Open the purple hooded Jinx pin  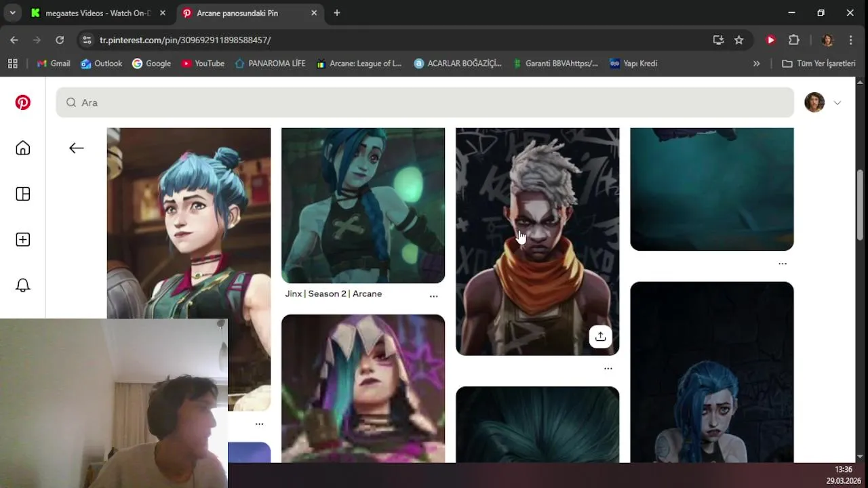point(363,388)
